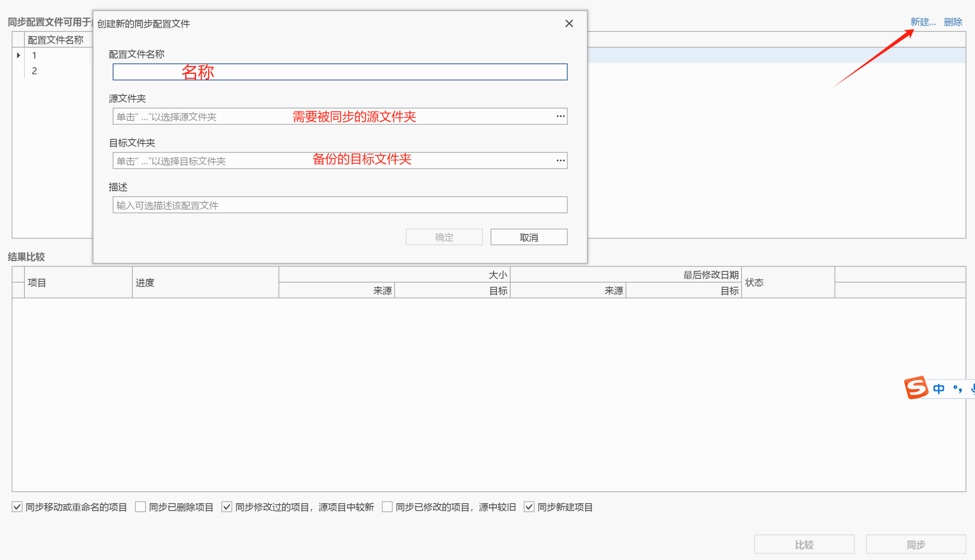Click the profile name input field
This screenshot has width=975, height=560.
click(340, 72)
